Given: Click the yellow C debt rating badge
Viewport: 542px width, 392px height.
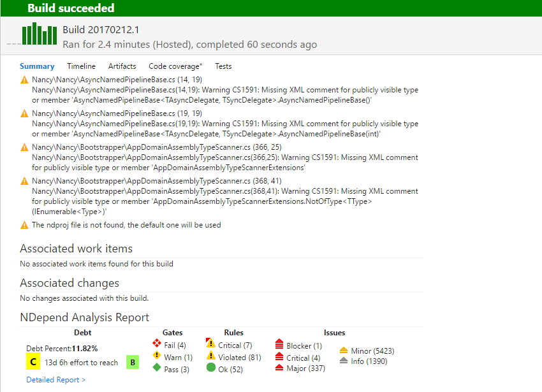Looking at the screenshot, I should (x=33, y=361).
